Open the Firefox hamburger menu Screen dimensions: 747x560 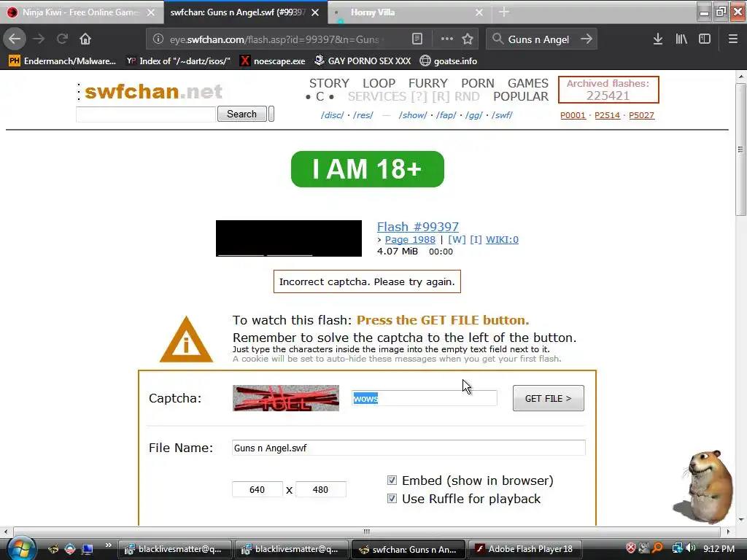pos(733,39)
